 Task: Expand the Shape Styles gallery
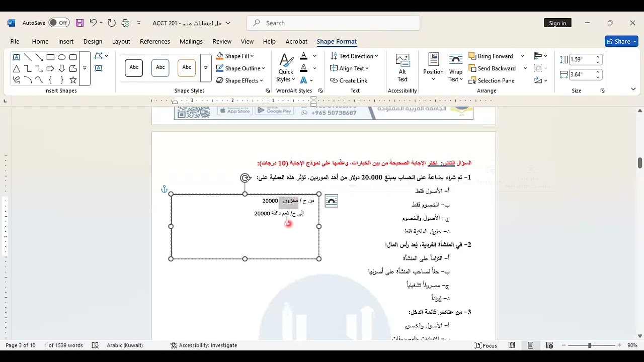[x=205, y=68]
